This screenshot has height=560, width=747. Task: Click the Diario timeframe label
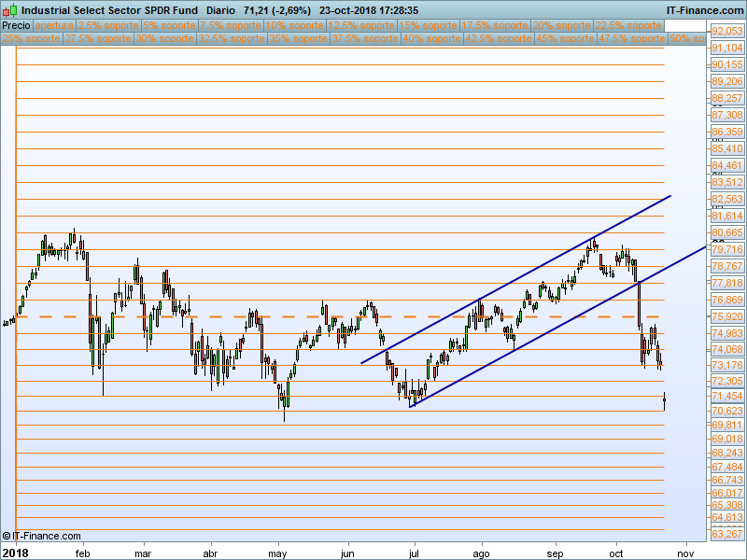[x=220, y=10]
